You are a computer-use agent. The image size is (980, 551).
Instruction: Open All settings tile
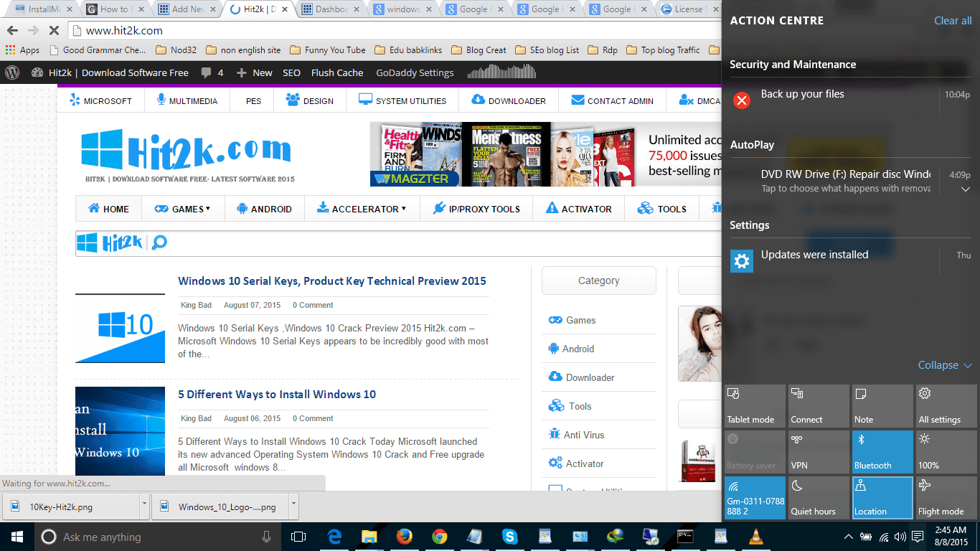[946, 406]
